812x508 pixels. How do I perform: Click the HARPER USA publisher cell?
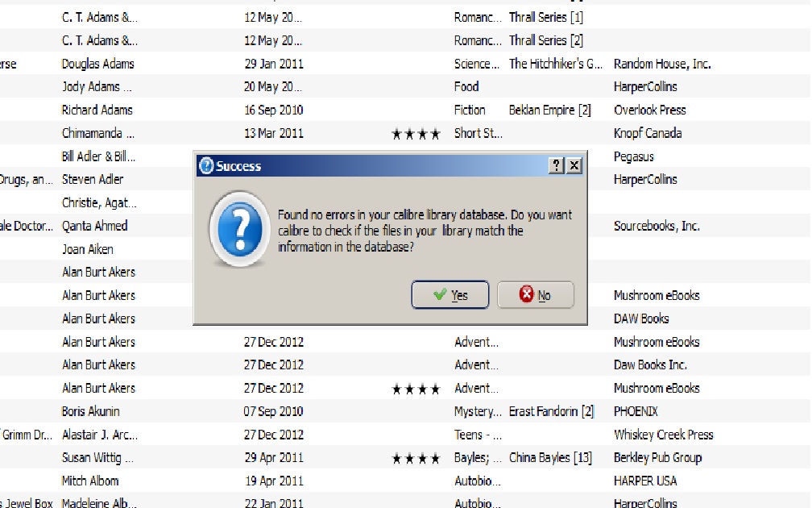(x=645, y=481)
